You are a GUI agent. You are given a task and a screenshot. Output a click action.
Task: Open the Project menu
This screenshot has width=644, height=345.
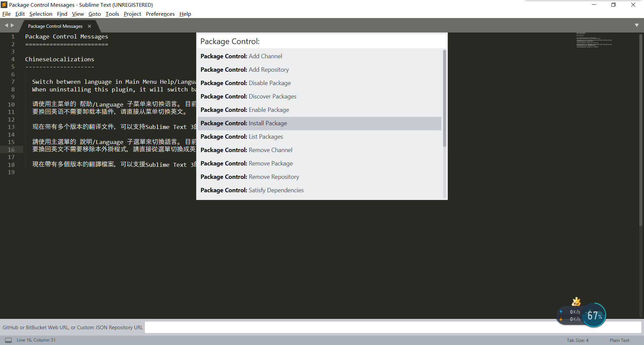132,14
